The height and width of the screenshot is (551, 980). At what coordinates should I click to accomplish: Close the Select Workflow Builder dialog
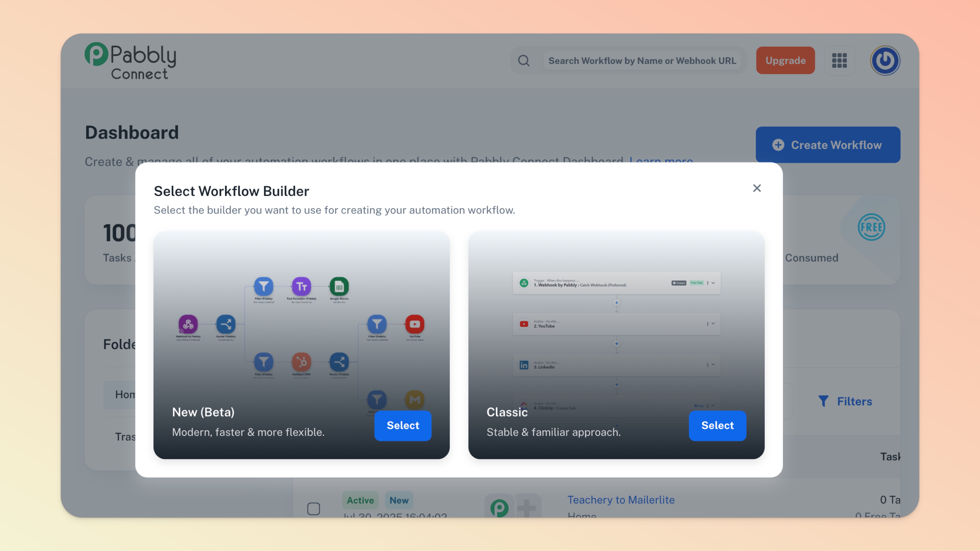(757, 188)
